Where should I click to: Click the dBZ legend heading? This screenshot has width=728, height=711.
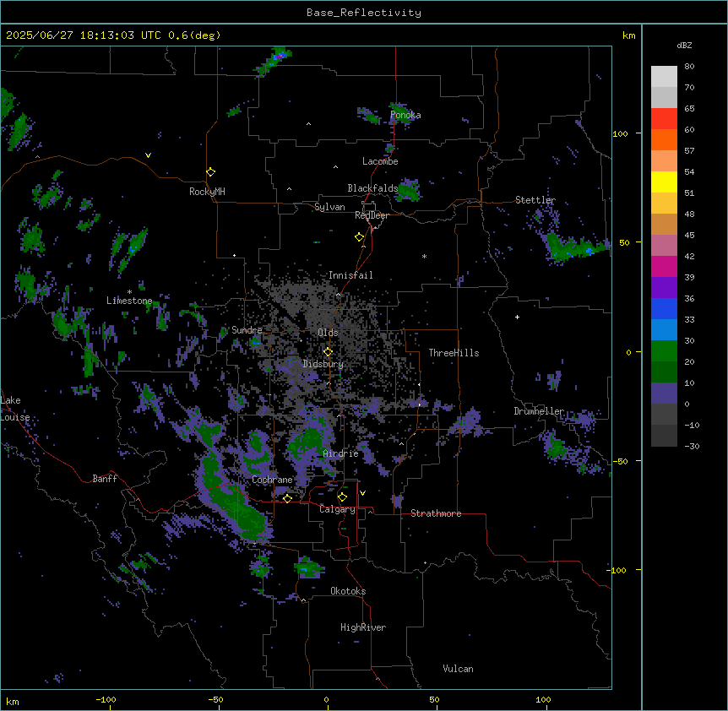[684, 45]
